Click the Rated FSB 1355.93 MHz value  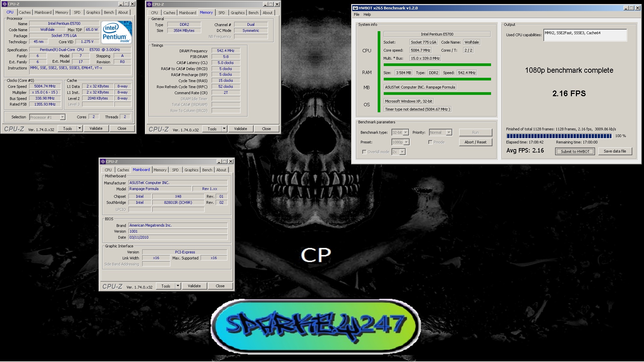click(45, 104)
